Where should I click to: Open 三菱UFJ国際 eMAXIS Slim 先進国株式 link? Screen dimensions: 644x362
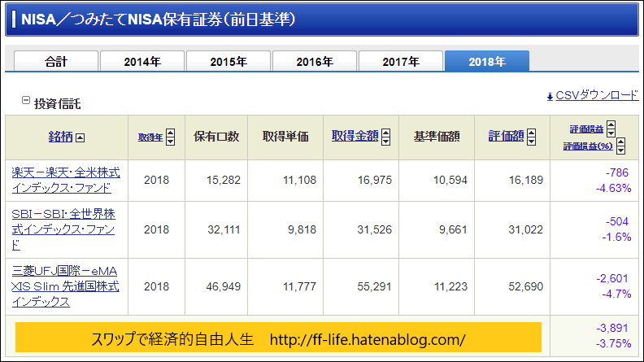point(65,286)
